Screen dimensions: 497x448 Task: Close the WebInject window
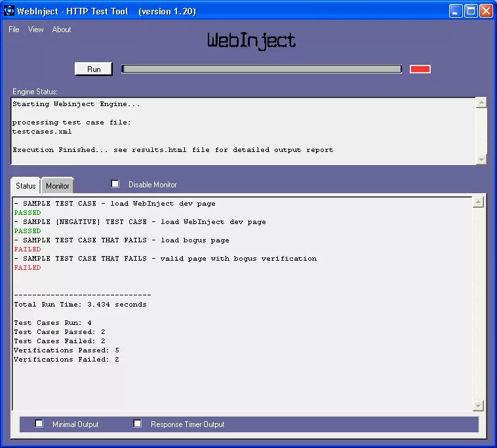(x=487, y=11)
